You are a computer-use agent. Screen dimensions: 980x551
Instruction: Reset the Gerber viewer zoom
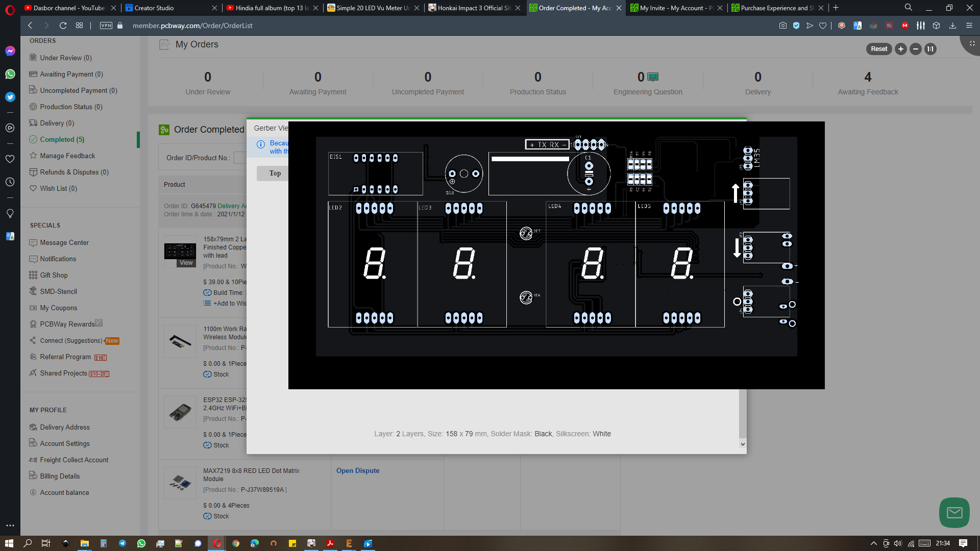(x=879, y=49)
